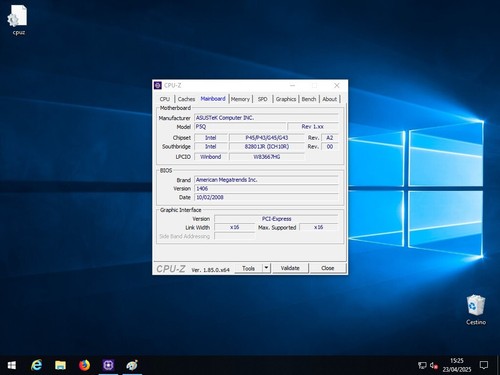Viewport: 500px width, 375px height.
Task: Click the Max. Supported x16 value
Action: click(x=319, y=227)
